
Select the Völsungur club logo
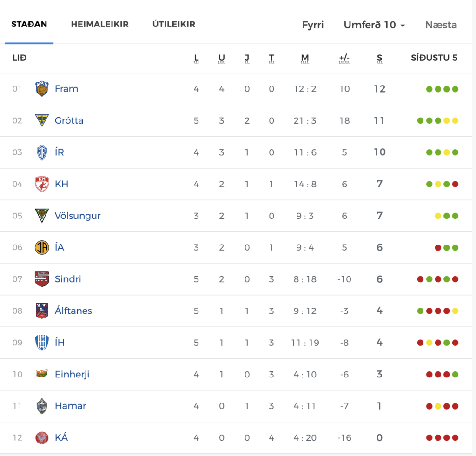42,216
